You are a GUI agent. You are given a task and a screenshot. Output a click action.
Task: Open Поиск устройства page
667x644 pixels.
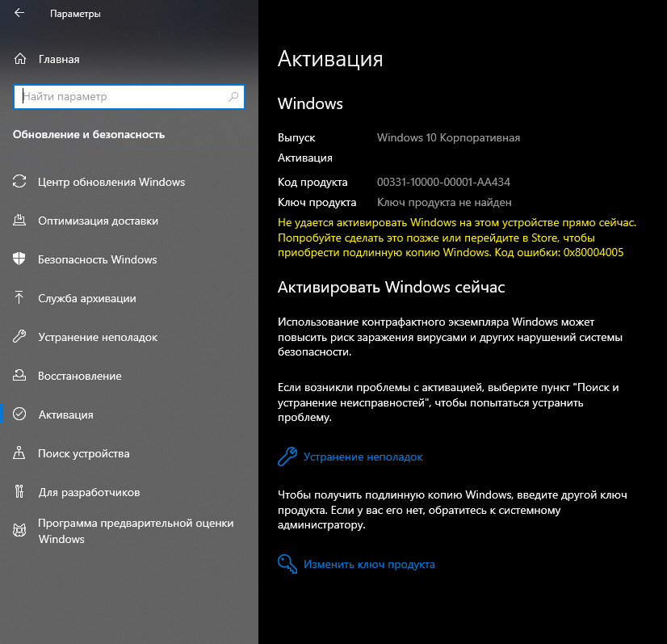(x=84, y=453)
